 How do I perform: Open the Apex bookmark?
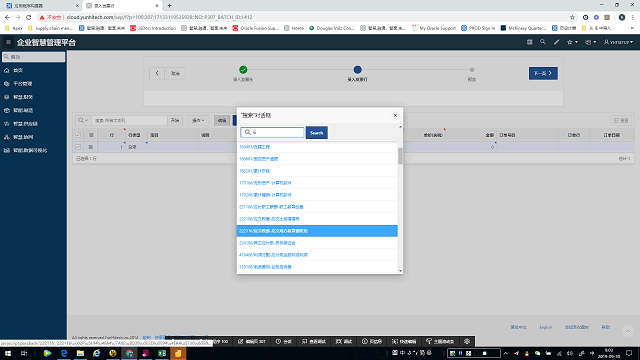point(14,28)
